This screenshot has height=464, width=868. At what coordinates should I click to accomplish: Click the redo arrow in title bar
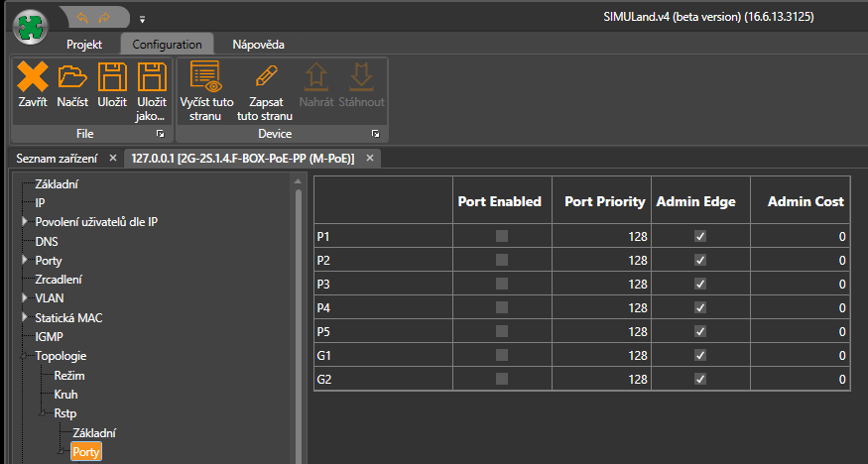[x=104, y=18]
